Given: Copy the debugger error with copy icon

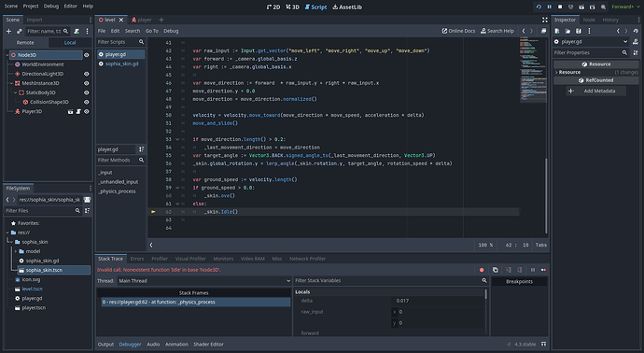Looking at the screenshot, I should click(496, 270).
